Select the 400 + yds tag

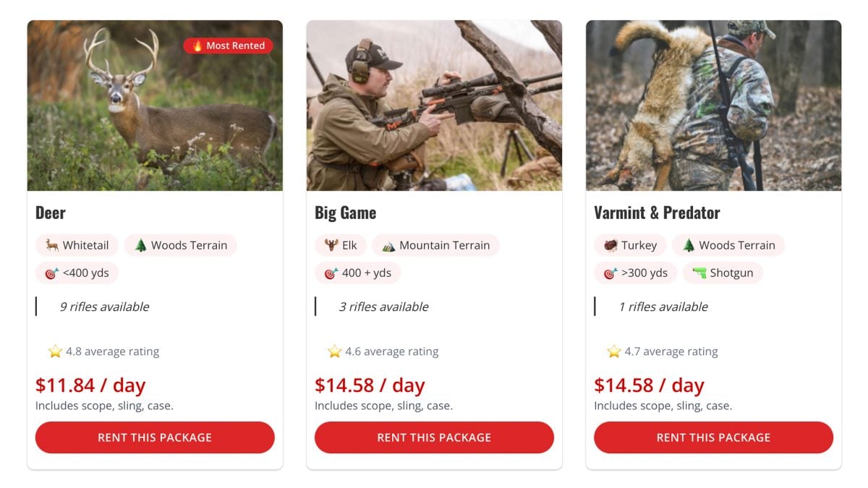coord(357,273)
